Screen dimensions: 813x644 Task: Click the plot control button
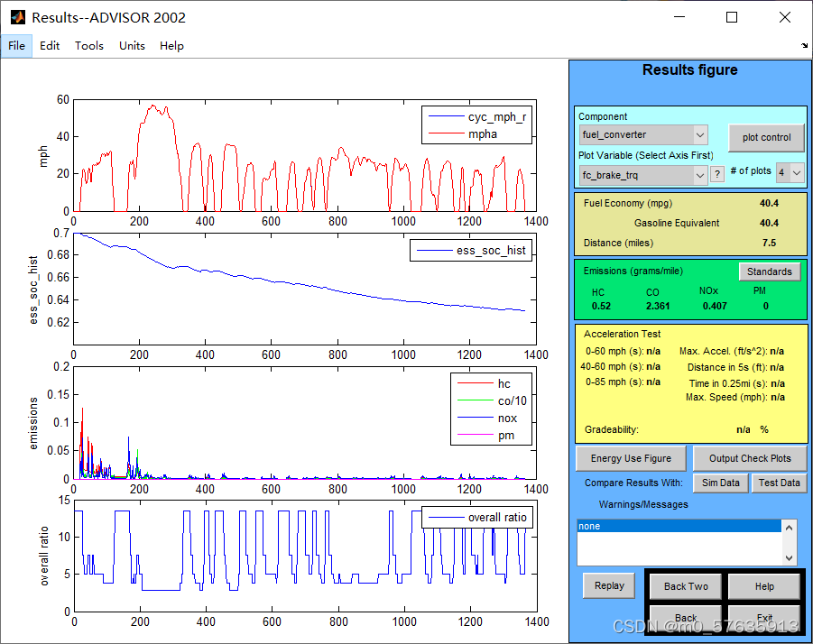tap(766, 137)
